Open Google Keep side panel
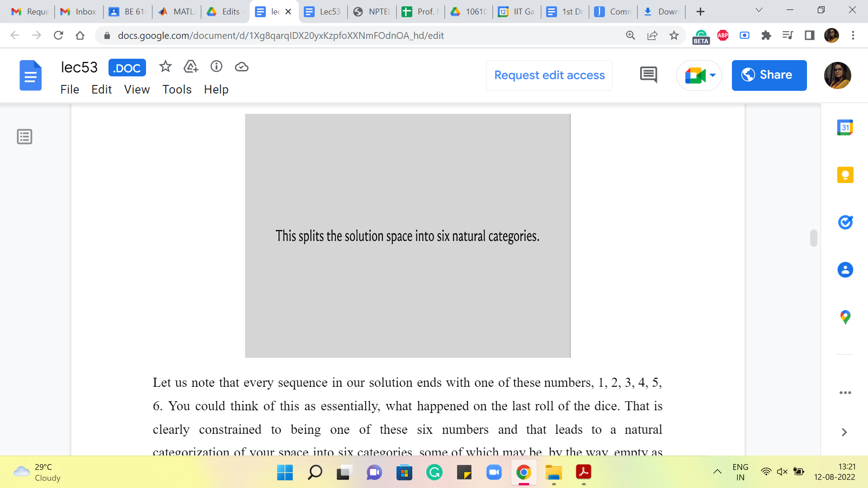Screen dimensions: 868x488 845,175
